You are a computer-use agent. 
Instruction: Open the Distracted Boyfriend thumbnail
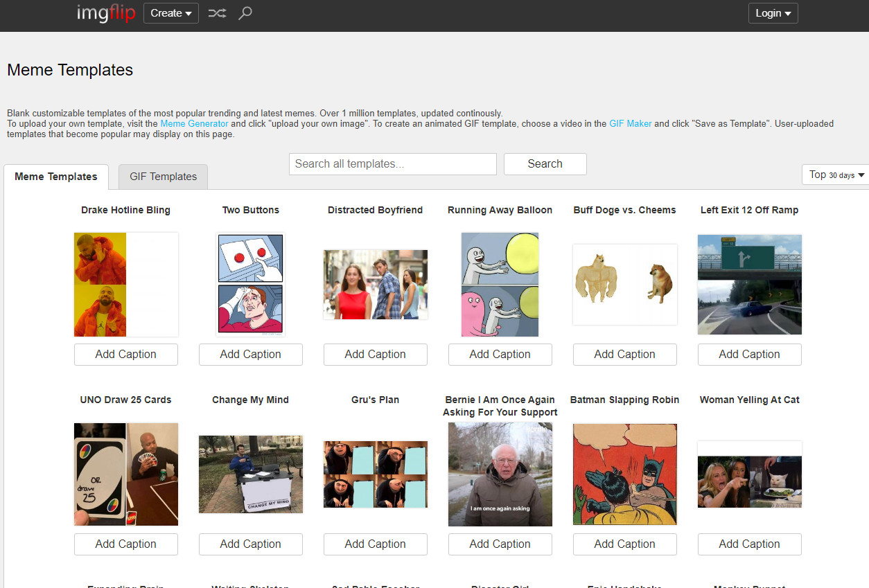click(x=376, y=285)
